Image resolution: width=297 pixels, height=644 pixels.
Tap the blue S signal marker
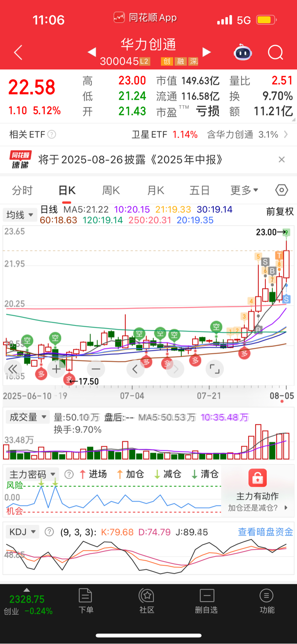287,299
